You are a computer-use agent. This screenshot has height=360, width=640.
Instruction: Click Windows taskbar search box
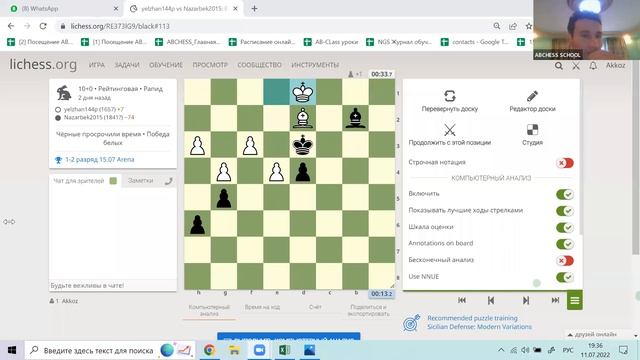pos(110,350)
